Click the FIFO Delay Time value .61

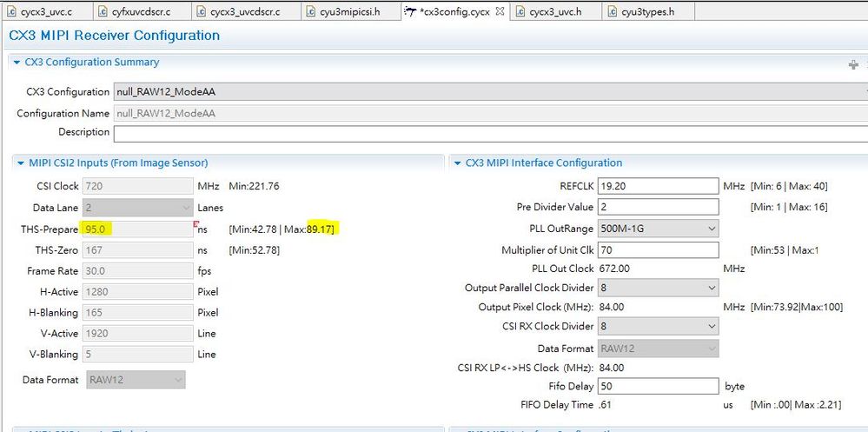(x=605, y=405)
